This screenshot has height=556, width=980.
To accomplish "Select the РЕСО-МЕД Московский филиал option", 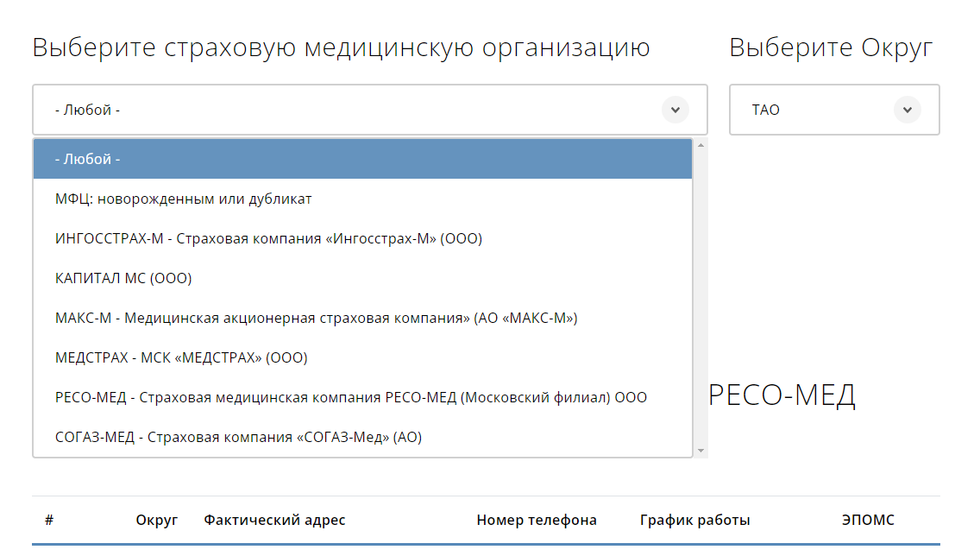I will tap(362, 397).
